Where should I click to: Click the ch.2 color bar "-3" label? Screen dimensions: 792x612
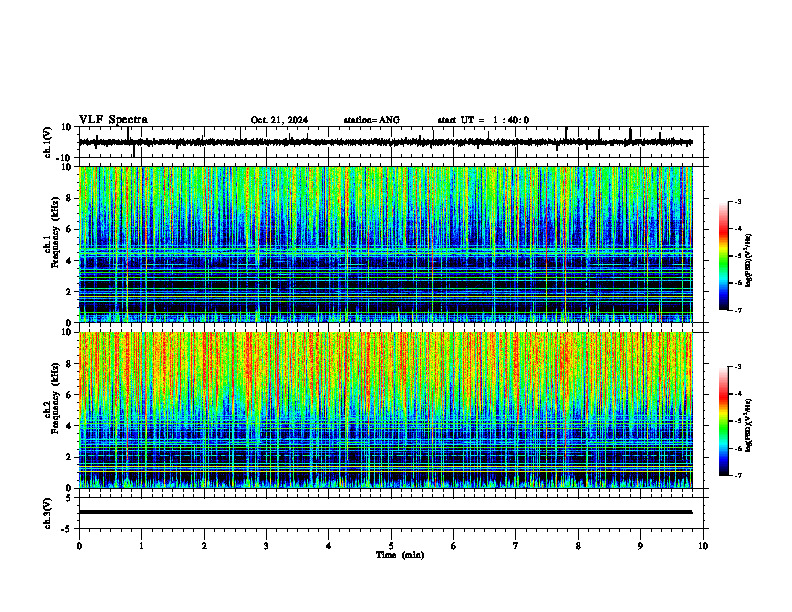[x=738, y=367]
